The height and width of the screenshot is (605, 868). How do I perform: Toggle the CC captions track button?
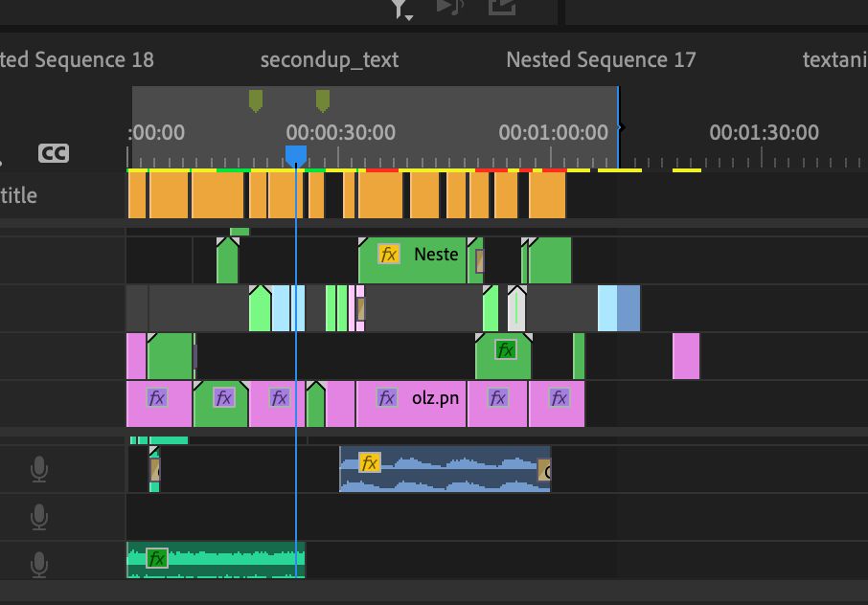click(x=54, y=153)
